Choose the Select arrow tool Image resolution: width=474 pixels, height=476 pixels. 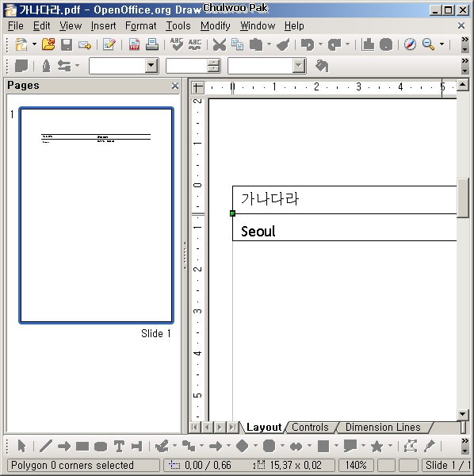point(21,446)
